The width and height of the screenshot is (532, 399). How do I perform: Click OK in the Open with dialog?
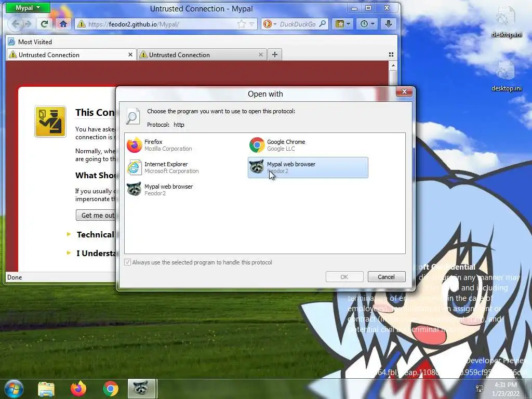pos(344,277)
